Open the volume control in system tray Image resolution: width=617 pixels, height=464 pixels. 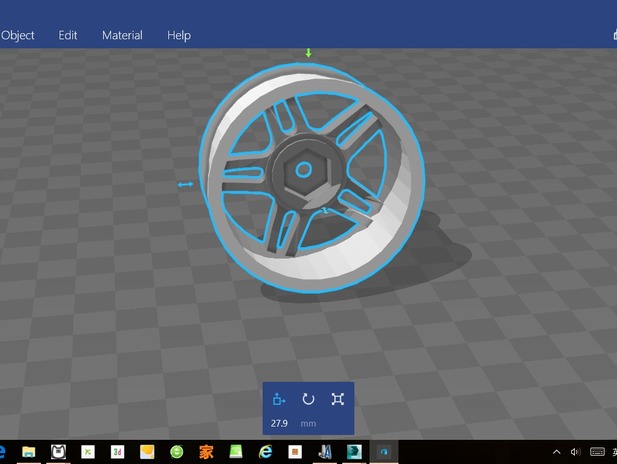(x=575, y=452)
